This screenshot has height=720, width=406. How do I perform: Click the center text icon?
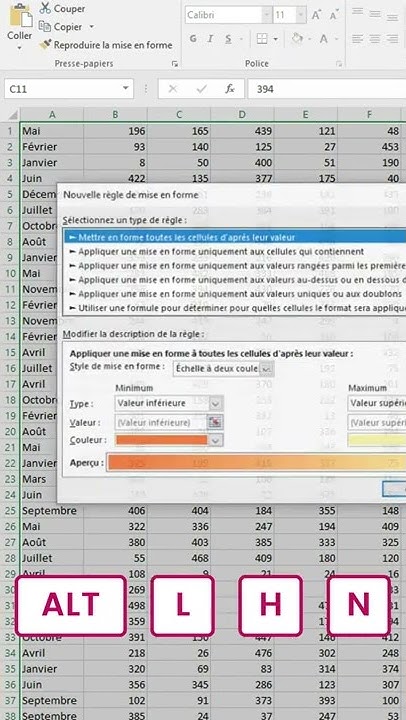[375, 39]
